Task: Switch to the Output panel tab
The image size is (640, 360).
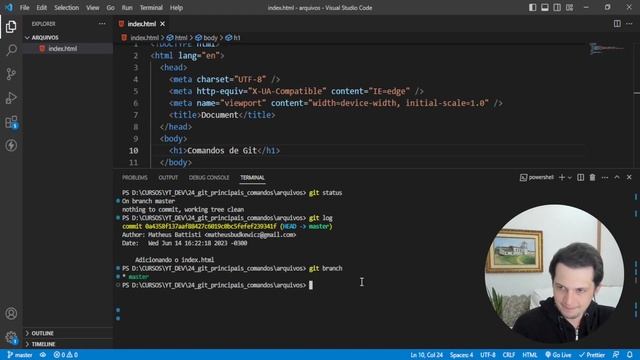Action: 168,178
